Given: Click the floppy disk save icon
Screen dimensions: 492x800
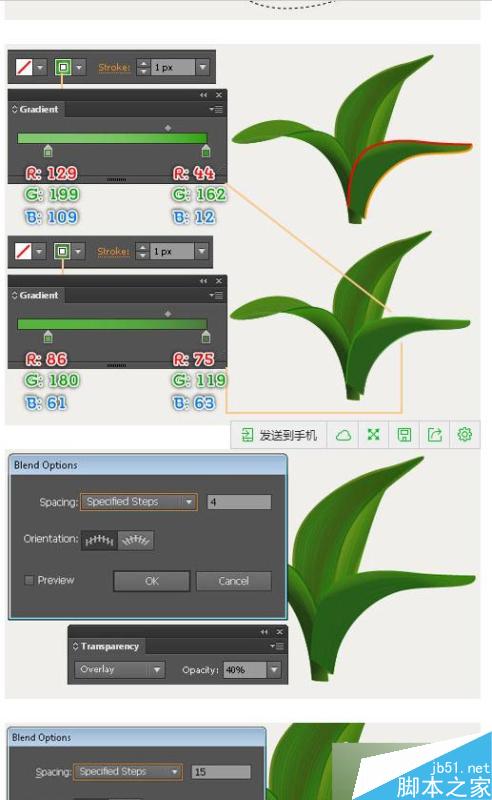Looking at the screenshot, I should pos(404,435).
